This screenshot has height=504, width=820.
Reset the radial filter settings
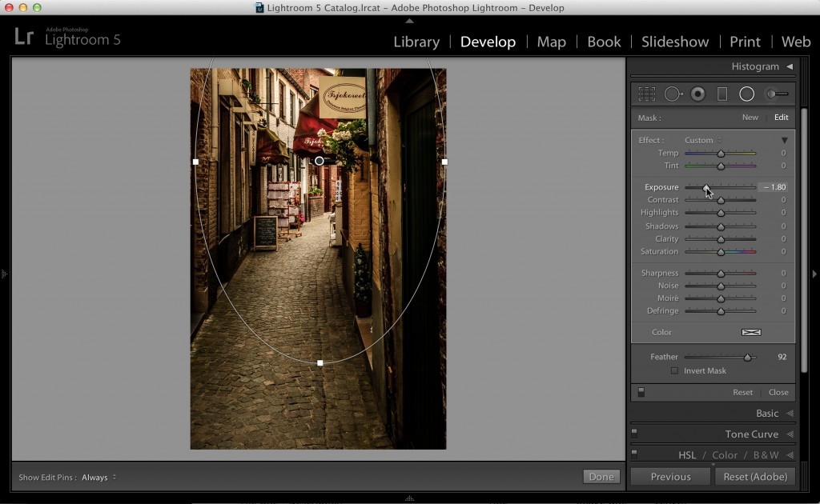(x=742, y=392)
